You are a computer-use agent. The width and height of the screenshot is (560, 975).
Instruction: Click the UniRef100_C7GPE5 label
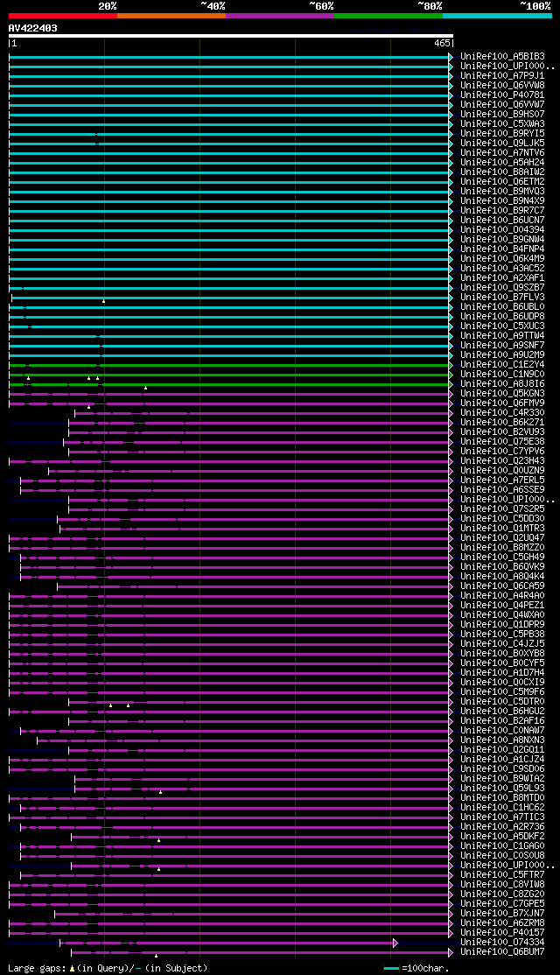tap(503, 905)
